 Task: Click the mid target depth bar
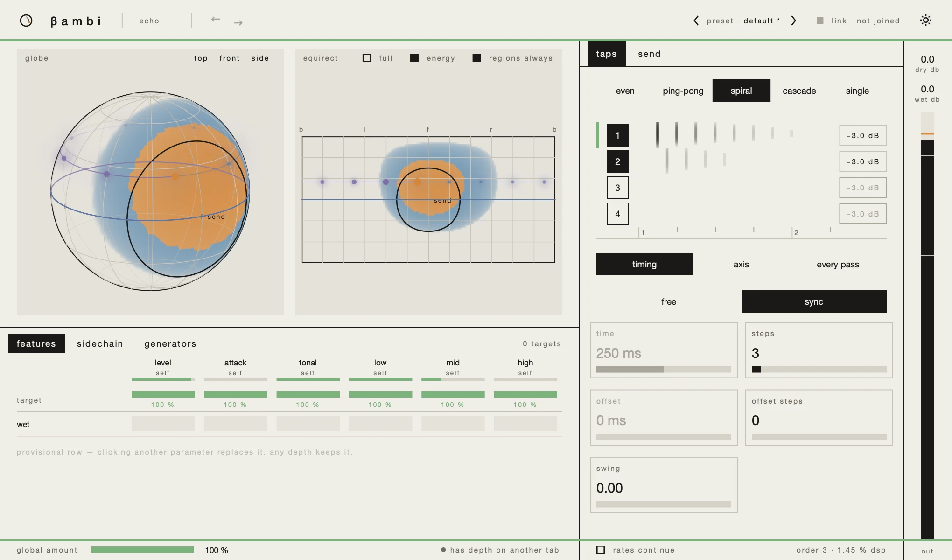453,394
